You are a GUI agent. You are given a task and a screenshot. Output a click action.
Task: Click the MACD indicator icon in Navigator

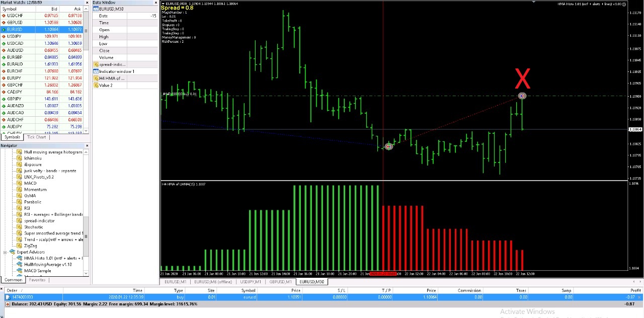pyautogui.click(x=20, y=183)
